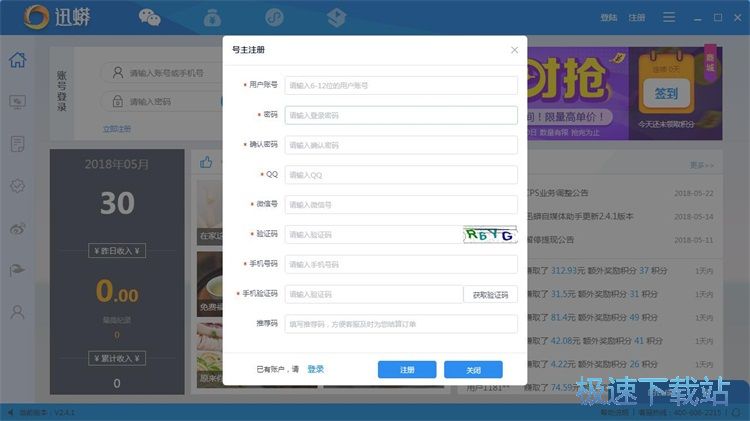The image size is (750, 421).
Task: Click the 密码 input field in dialog
Action: click(x=401, y=115)
